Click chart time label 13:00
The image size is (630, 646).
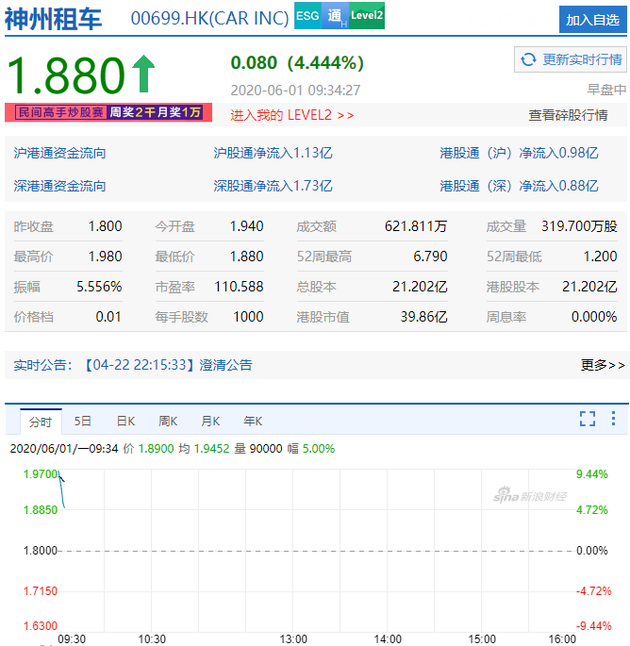[293, 639]
